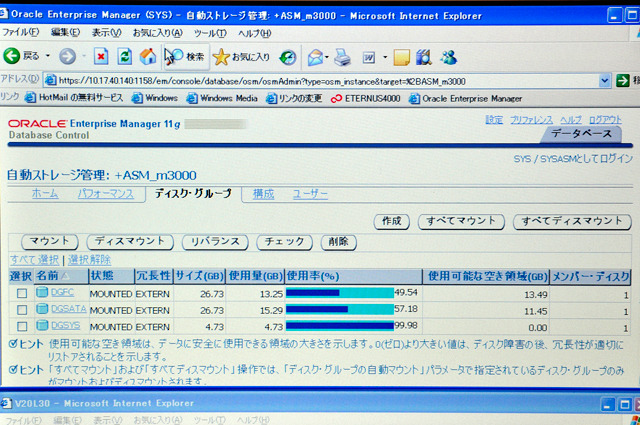Click the History icon in toolbar

(288, 57)
